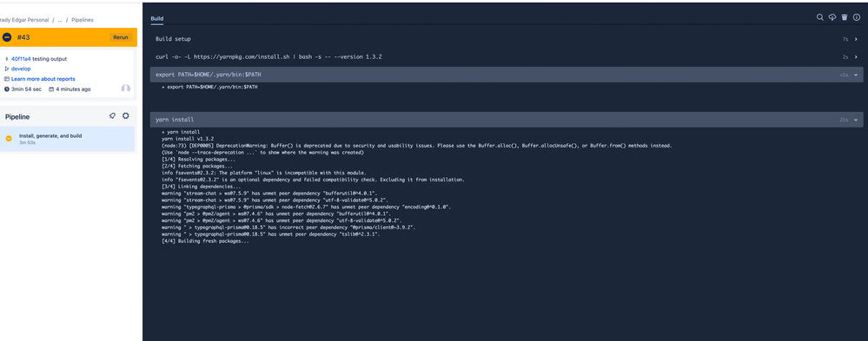Click the curl yarnpkg install command row

point(507,57)
